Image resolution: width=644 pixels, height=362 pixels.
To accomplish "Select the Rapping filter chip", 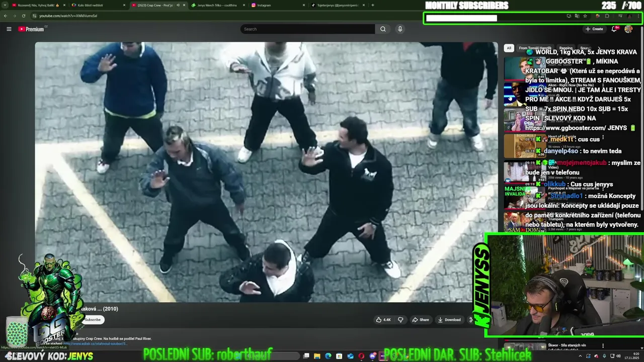I will point(566,48).
